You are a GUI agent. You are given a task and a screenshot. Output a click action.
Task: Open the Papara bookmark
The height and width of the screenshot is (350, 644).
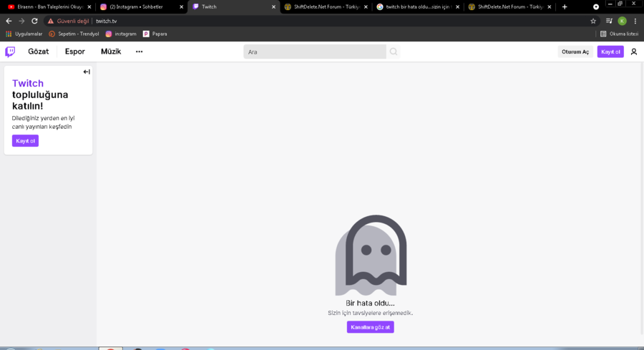pos(155,34)
